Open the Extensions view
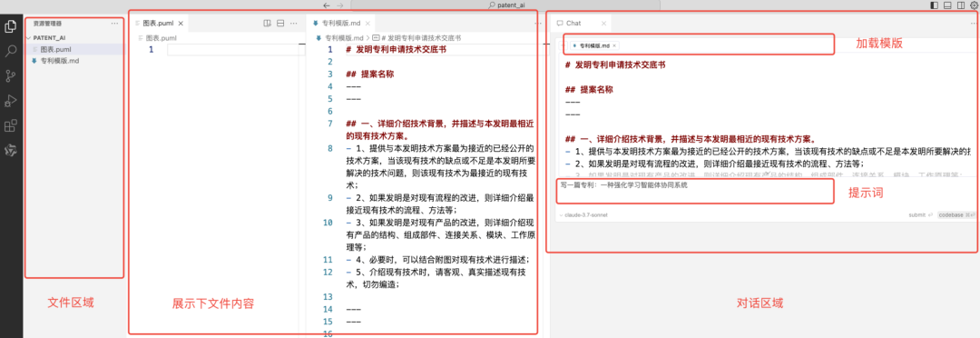Image resolution: width=980 pixels, height=338 pixels. pyautogui.click(x=11, y=125)
